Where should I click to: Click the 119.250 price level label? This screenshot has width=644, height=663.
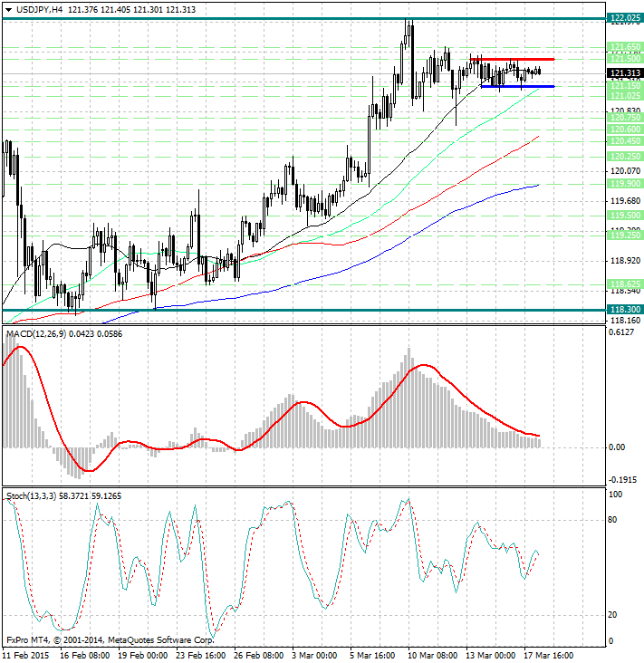tap(625, 235)
